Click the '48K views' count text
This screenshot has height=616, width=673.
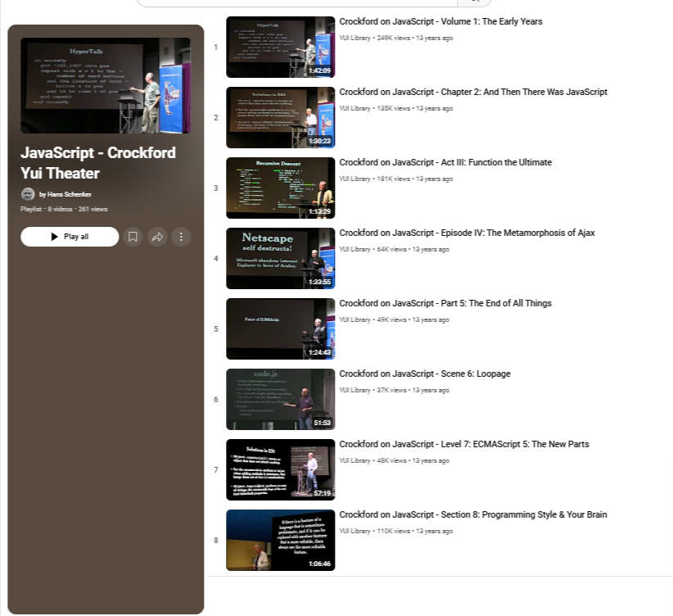[392, 460]
